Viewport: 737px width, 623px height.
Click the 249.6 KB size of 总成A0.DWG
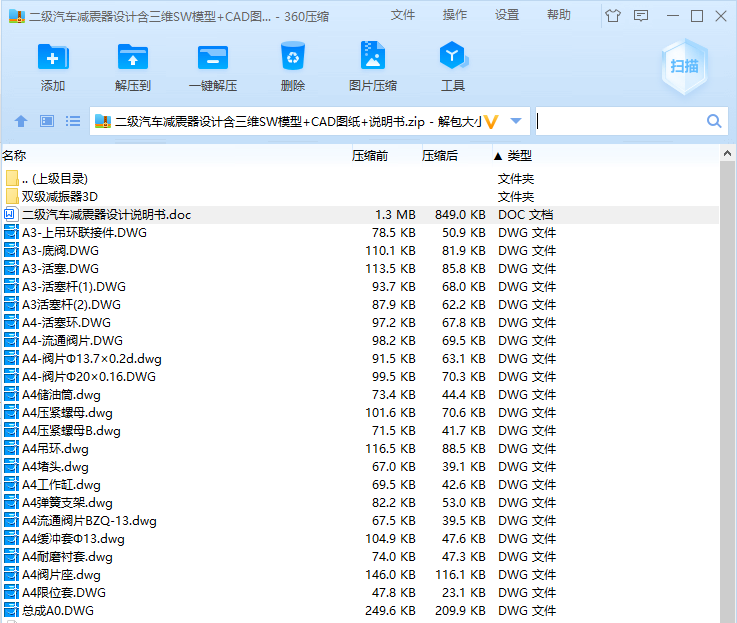click(x=390, y=611)
